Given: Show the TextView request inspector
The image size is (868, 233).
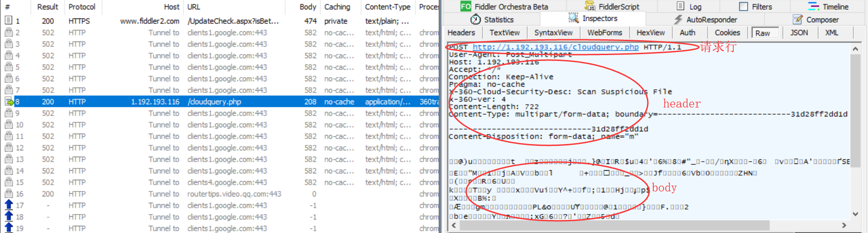Looking at the screenshot, I should (x=505, y=33).
